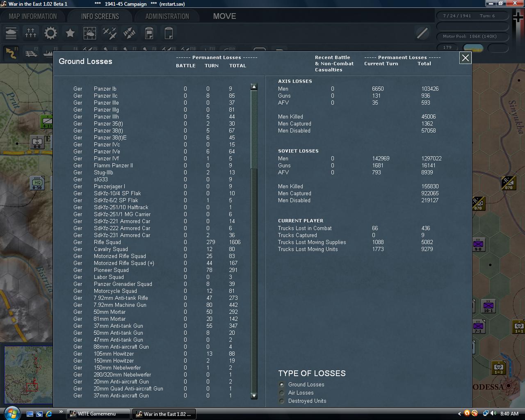Click the SdKfz-251/1 MG Carrier row
This screenshot has height=420, width=525.
click(x=158, y=214)
